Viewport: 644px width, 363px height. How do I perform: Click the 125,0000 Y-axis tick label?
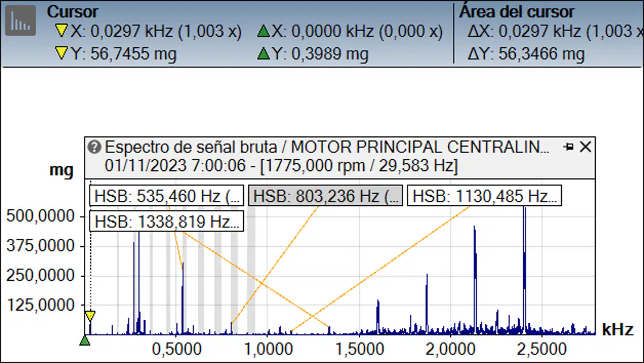40,305
